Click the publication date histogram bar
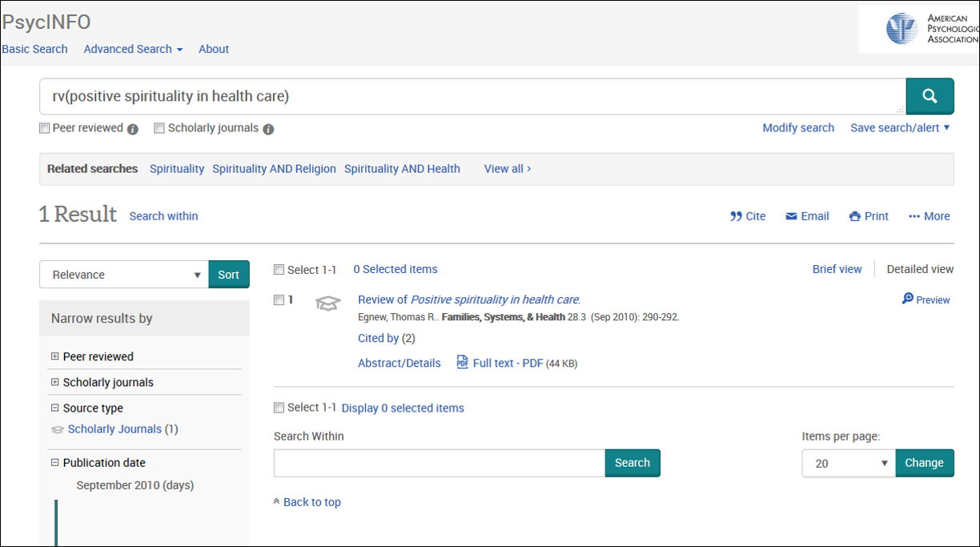This screenshot has height=547, width=980. pyautogui.click(x=56, y=522)
